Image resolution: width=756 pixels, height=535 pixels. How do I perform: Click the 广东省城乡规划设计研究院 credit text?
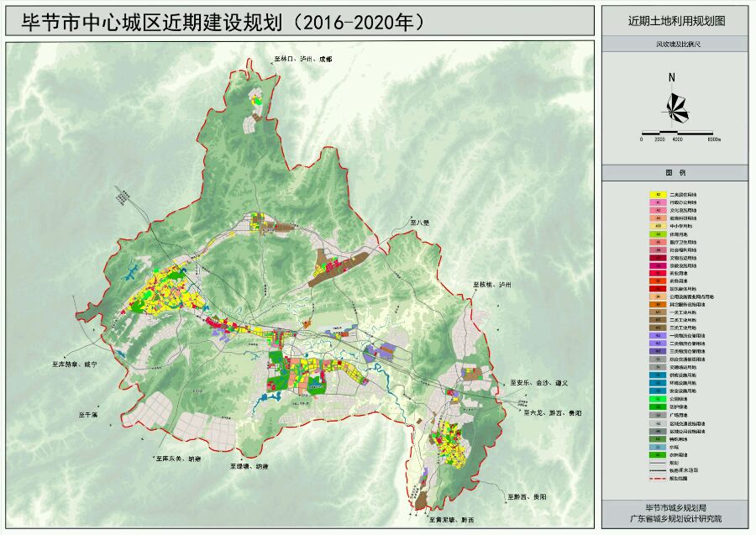click(676, 518)
